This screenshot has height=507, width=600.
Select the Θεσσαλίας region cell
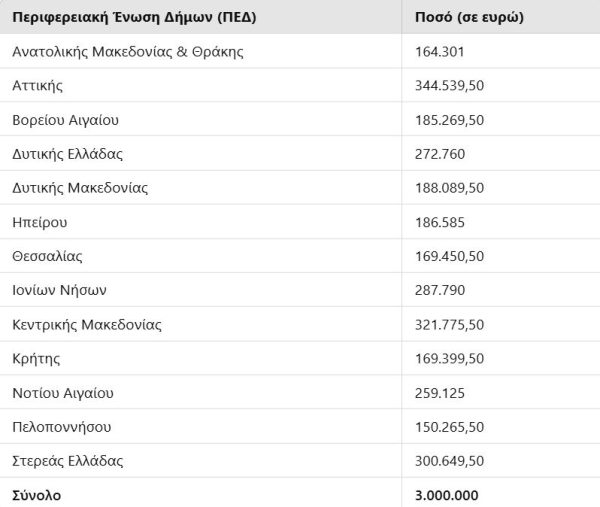click(47, 256)
